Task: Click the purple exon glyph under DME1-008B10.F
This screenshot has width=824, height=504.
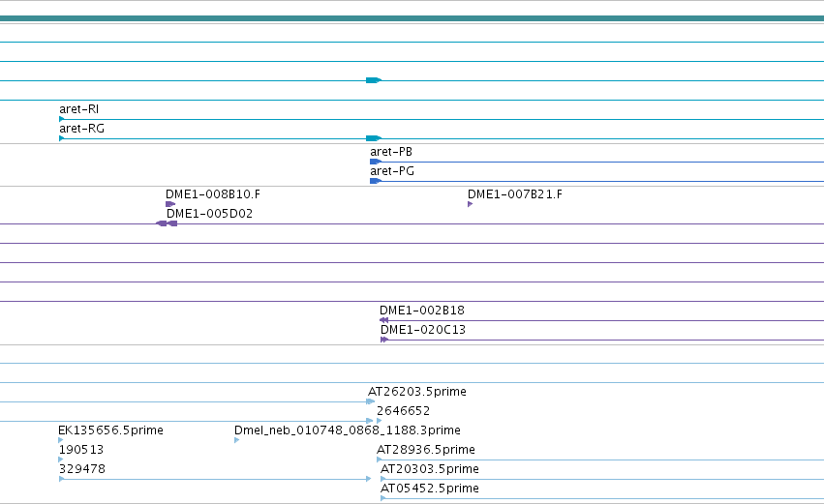Action: [170, 204]
